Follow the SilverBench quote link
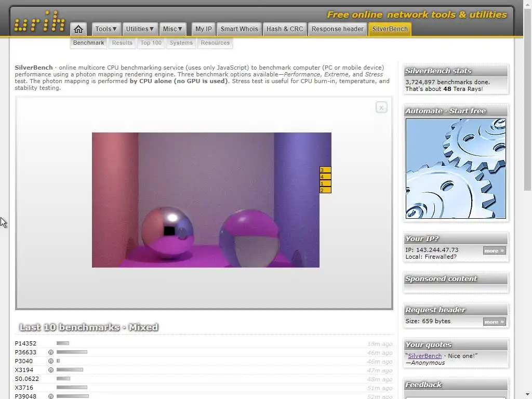Screen dimensions: 532x399 (425, 356)
